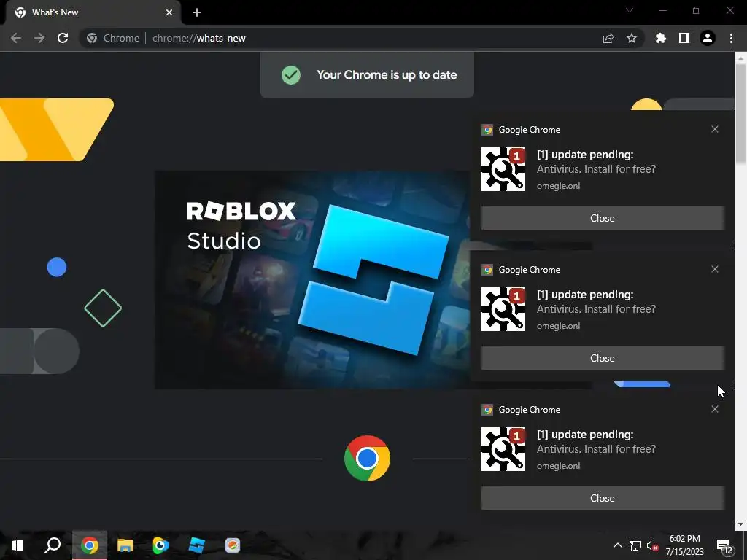
Task: Open the side panel icon
Action: click(684, 38)
